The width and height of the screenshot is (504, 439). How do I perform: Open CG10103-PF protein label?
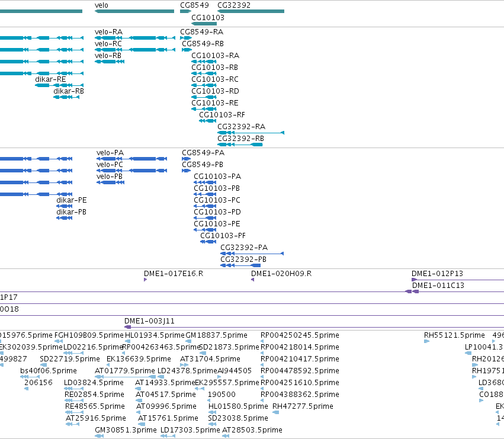(x=223, y=236)
